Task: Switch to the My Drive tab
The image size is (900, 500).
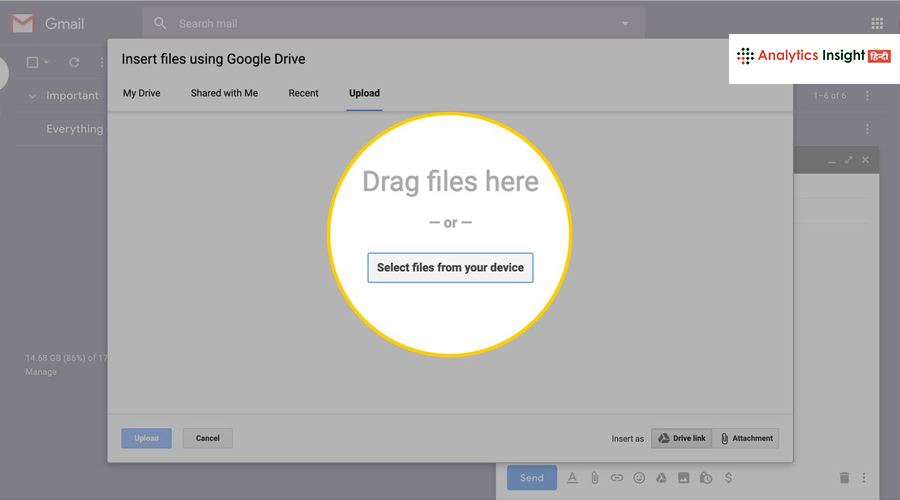Action: [x=141, y=93]
